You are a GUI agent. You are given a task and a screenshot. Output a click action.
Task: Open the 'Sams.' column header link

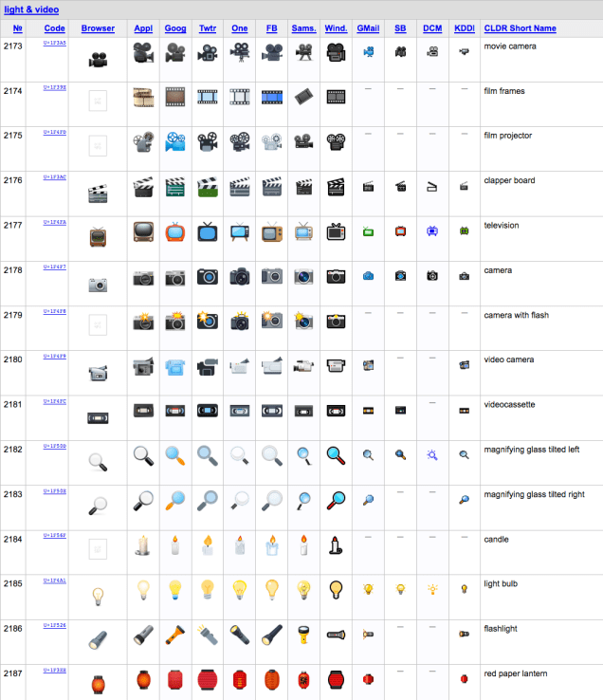click(x=303, y=28)
